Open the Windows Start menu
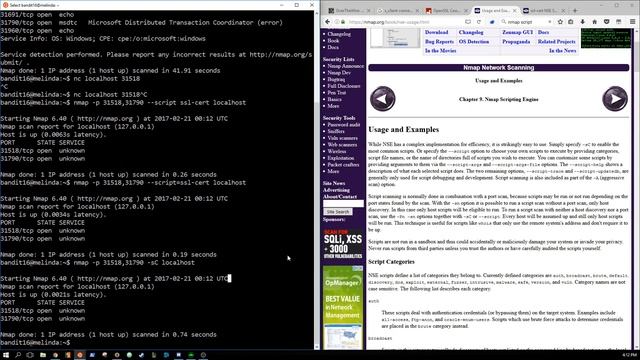 [x=6, y=355]
